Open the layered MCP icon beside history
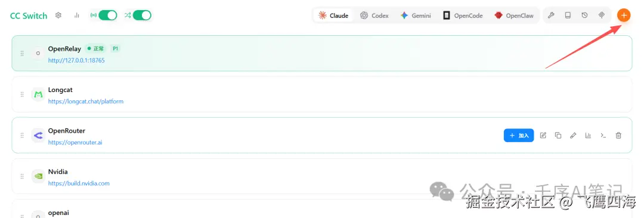644x218 pixels. pos(601,16)
